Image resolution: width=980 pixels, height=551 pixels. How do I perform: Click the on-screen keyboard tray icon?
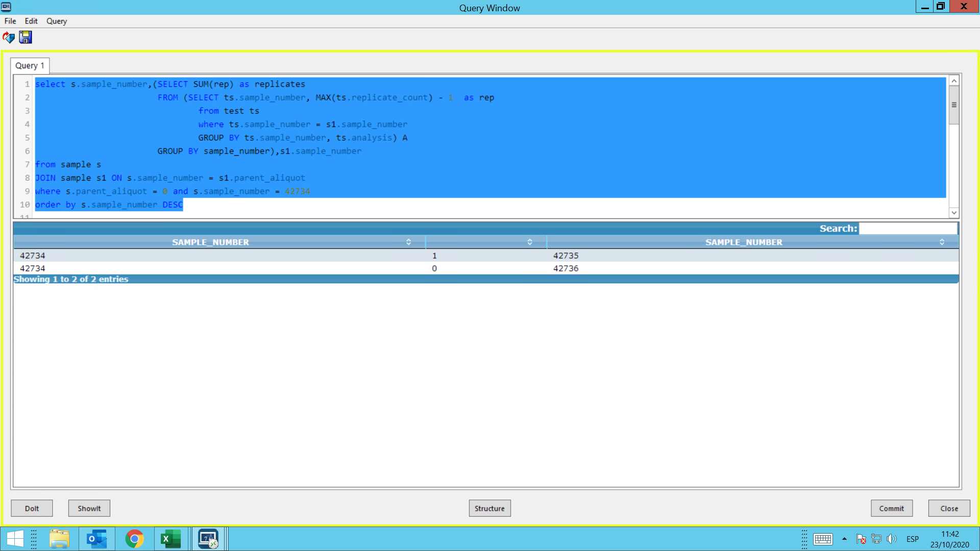823,539
